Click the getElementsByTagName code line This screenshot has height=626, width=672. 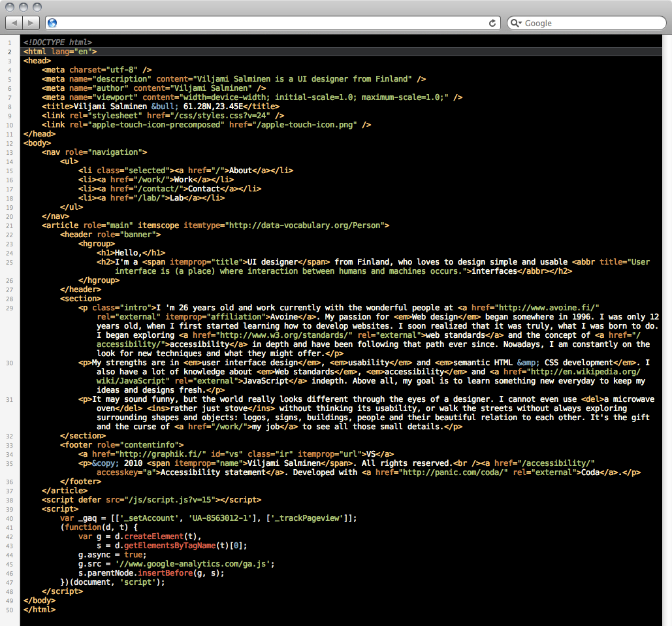click(172, 546)
